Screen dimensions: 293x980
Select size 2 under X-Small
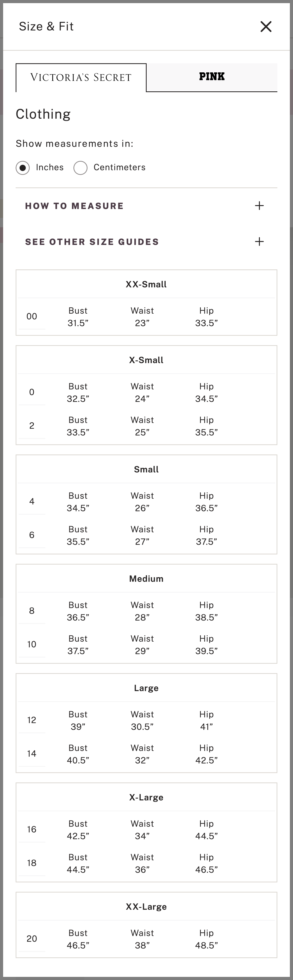(x=32, y=425)
